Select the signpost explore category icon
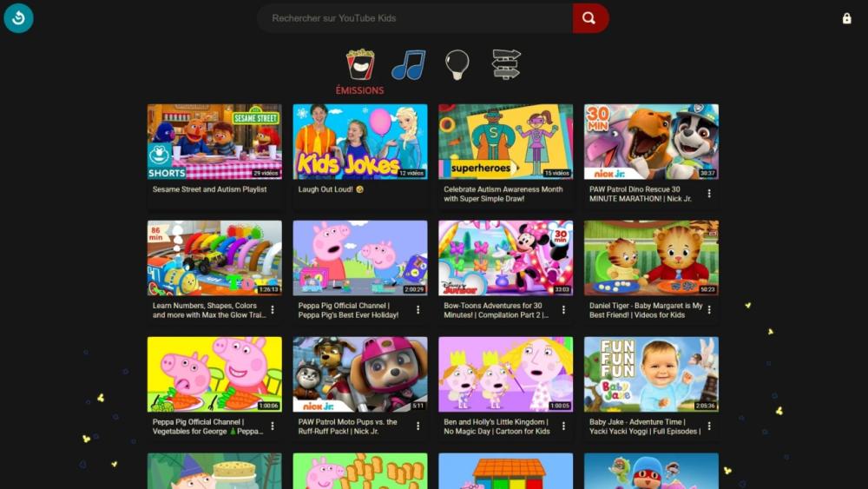 [506, 64]
